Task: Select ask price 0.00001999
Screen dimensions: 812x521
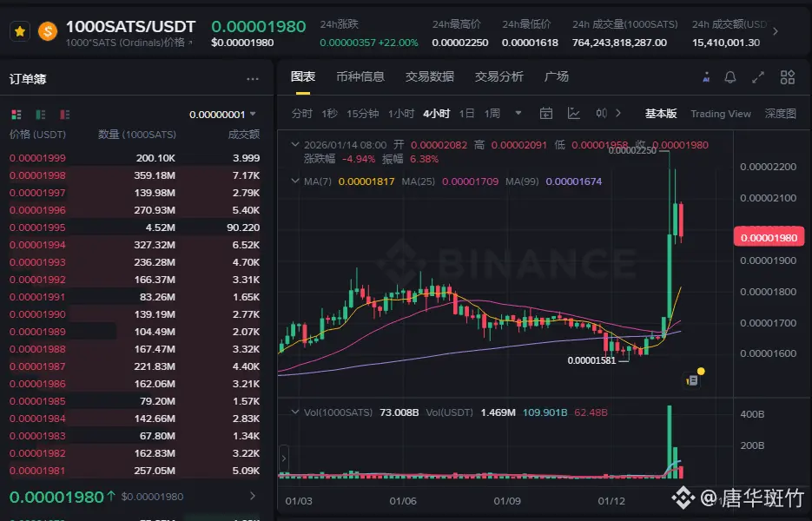Action: (37, 158)
